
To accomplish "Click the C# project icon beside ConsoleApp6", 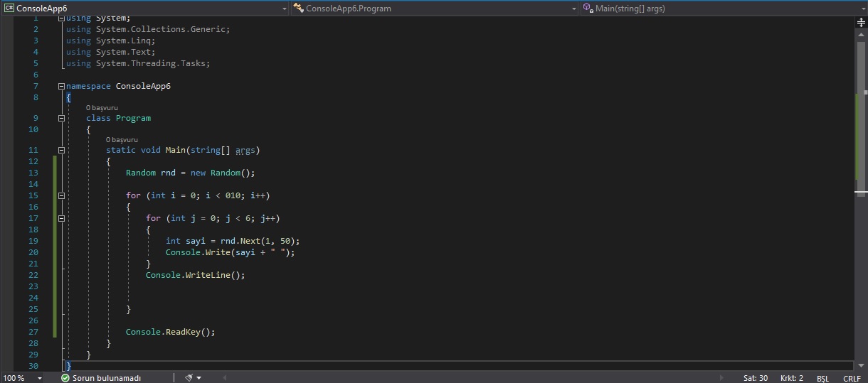I will click(9, 9).
